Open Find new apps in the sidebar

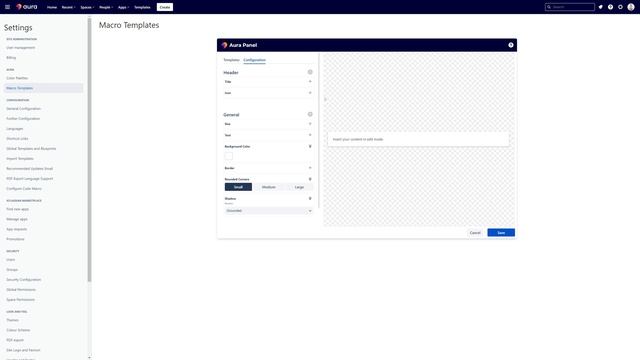point(18,209)
